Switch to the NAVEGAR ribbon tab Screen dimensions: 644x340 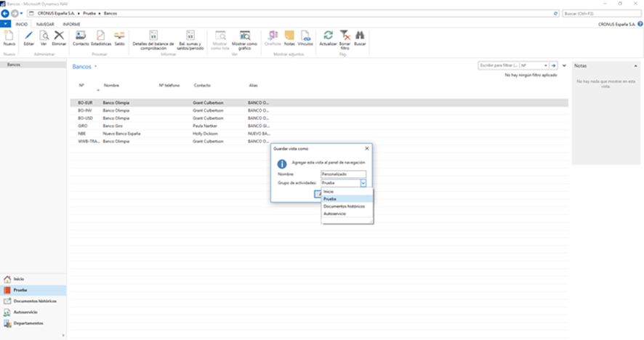click(x=45, y=24)
